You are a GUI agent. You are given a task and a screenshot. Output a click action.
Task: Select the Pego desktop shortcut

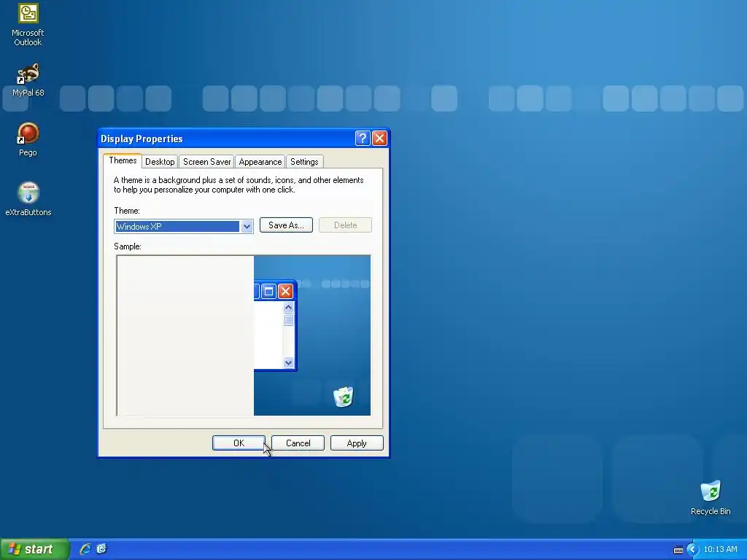click(x=28, y=139)
